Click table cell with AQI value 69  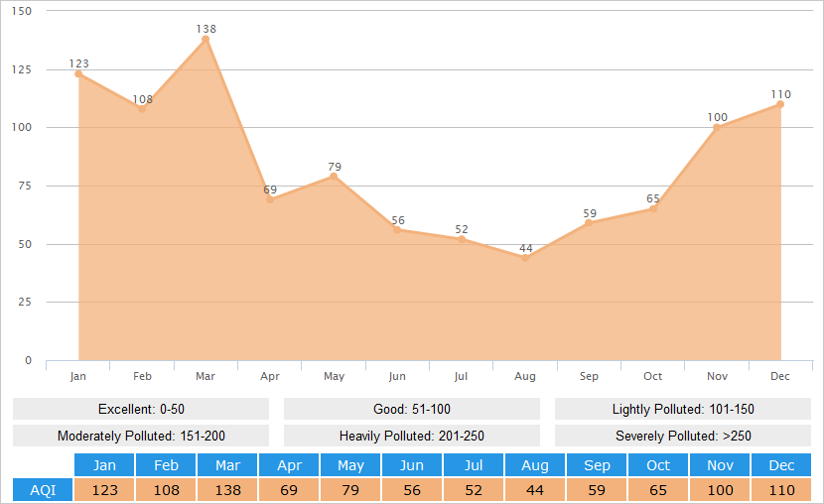click(289, 490)
